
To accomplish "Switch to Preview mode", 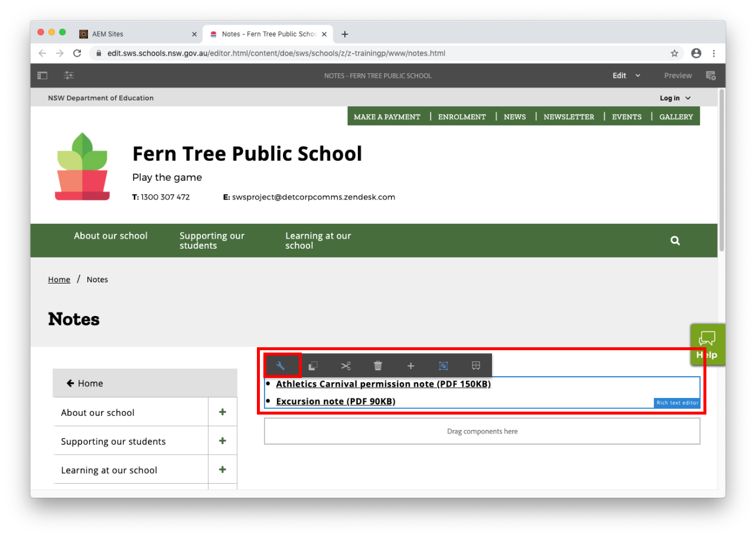I will pos(677,76).
